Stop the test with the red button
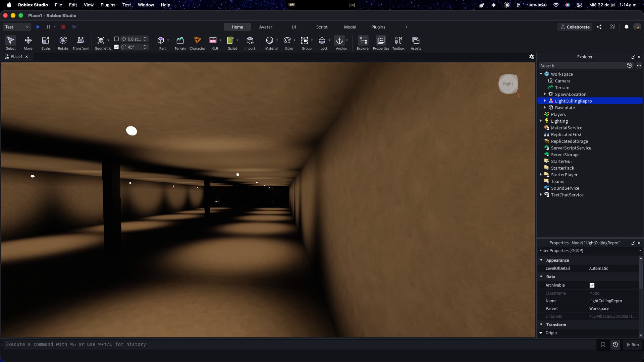Viewport: 644px width, 362px height. [63, 27]
